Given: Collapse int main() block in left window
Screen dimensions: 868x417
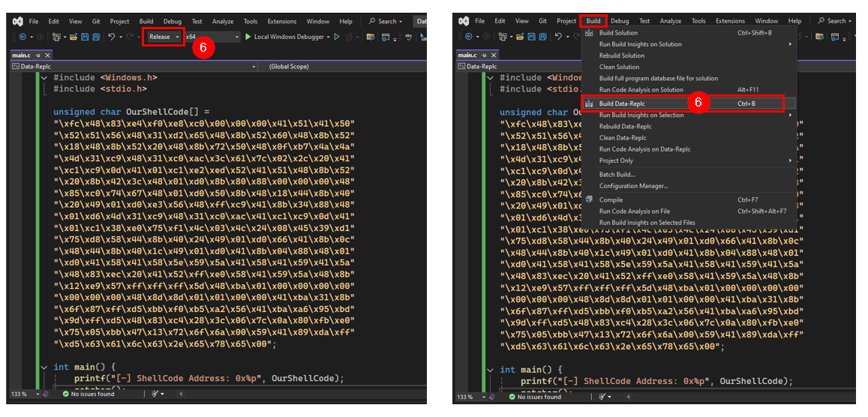Looking at the screenshot, I should [x=45, y=367].
